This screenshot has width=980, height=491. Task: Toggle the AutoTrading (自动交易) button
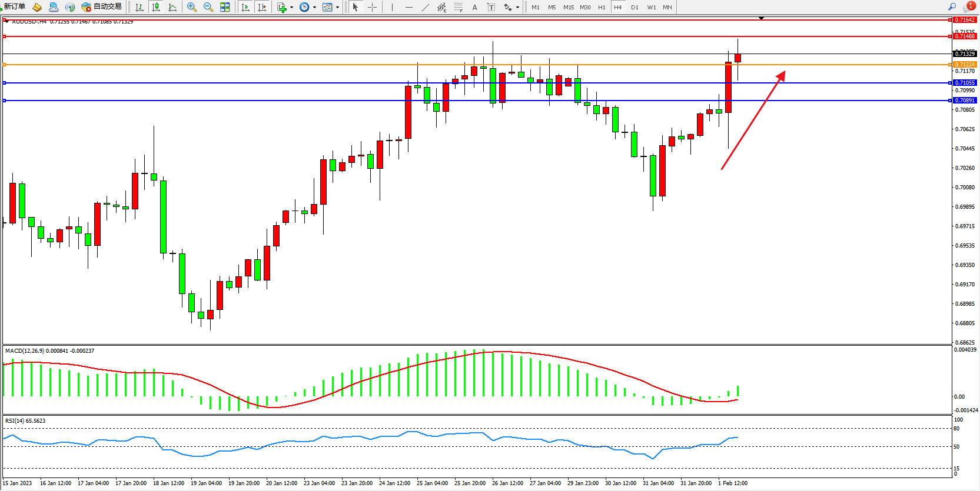[102, 7]
